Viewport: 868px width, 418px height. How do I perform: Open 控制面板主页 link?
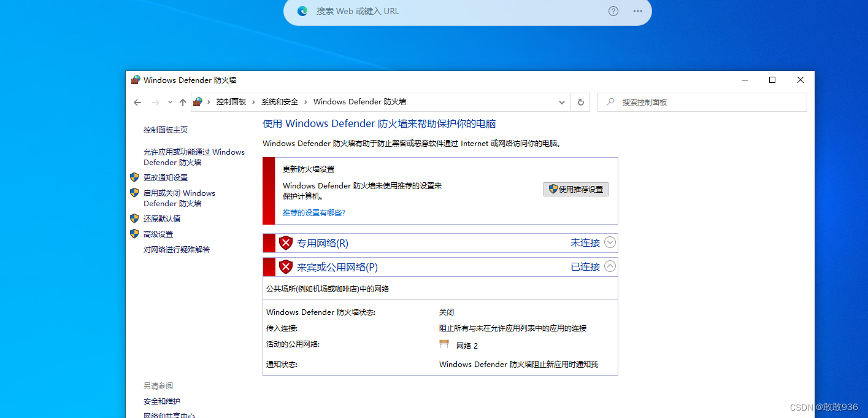166,130
